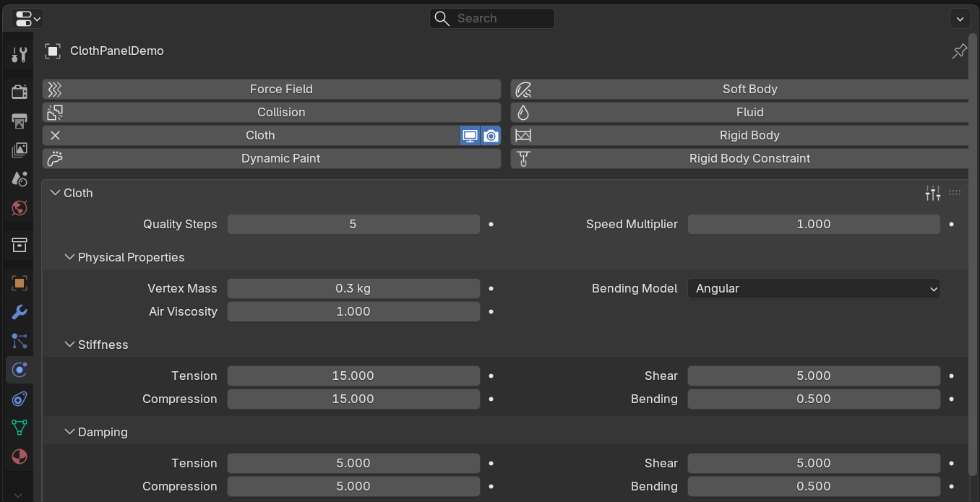Click the Stiffness Compression 15.000 field
The height and width of the screenshot is (502, 980).
coord(353,399)
